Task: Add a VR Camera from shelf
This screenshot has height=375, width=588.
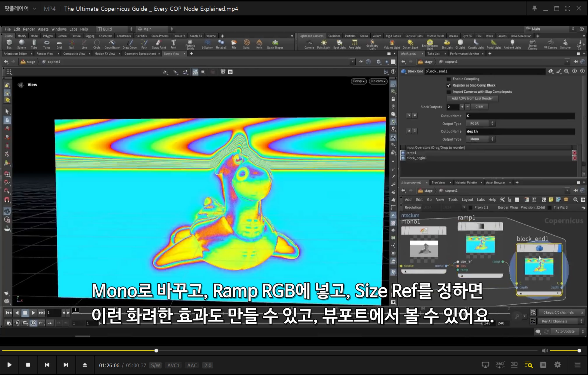Action: click(x=551, y=44)
